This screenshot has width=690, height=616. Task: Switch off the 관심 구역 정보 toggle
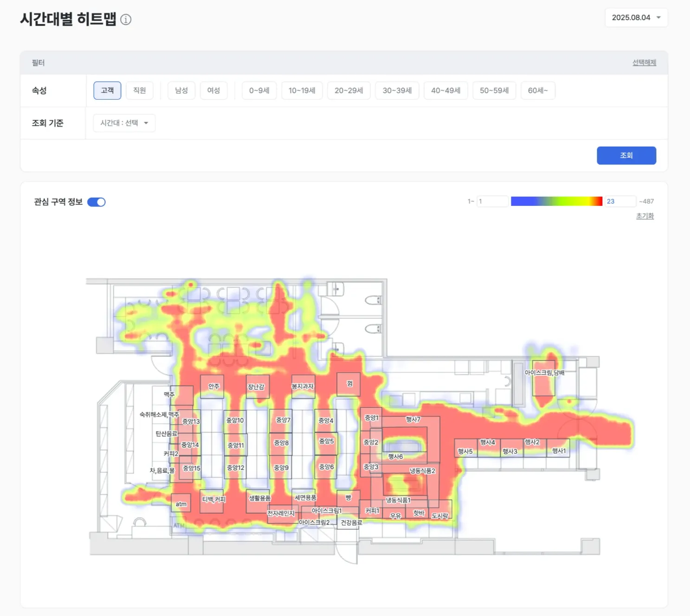(97, 202)
